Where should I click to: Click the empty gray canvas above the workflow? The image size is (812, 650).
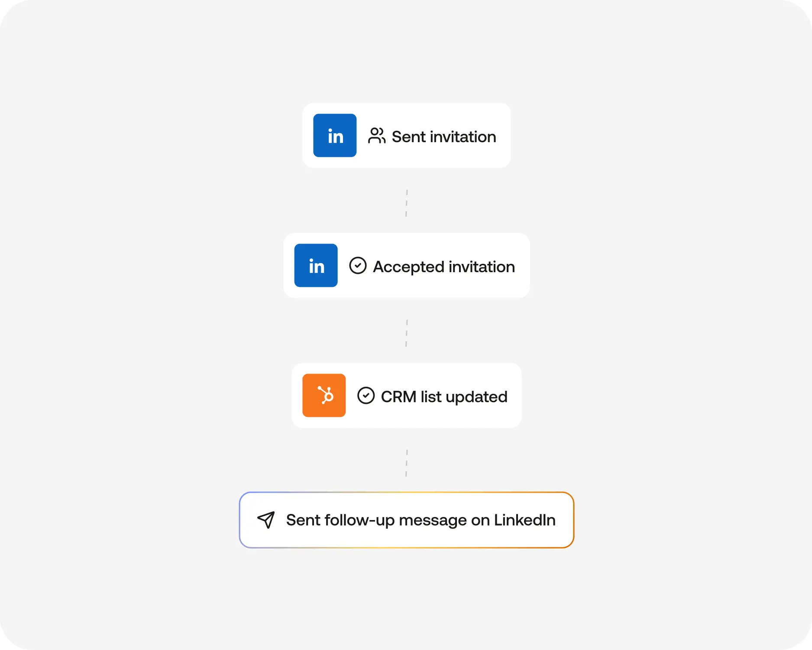(x=406, y=52)
